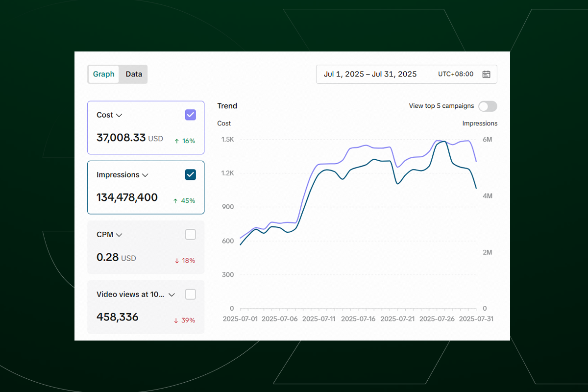The width and height of the screenshot is (588, 392).
Task: Enable the CPM metric checkbox
Action: 190,234
